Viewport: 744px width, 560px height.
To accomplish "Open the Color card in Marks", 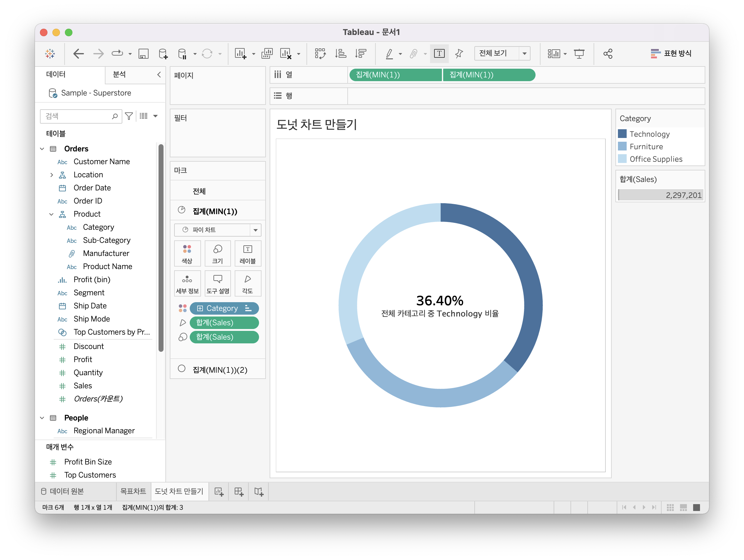I will pyautogui.click(x=187, y=253).
